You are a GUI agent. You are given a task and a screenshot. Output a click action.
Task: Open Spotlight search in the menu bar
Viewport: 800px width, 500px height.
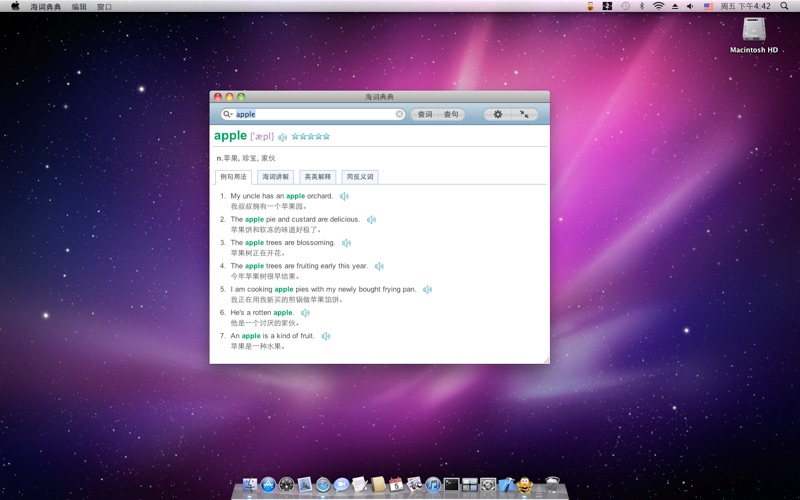point(784,6)
